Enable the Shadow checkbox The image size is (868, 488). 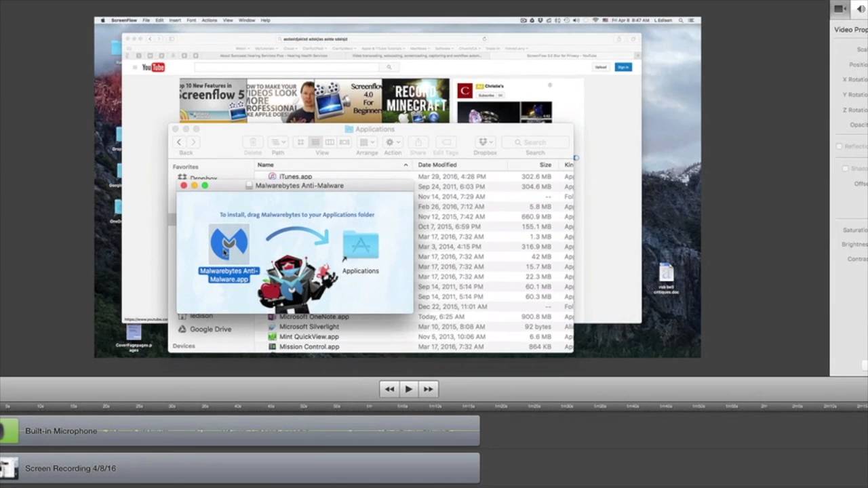pyautogui.click(x=845, y=169)
